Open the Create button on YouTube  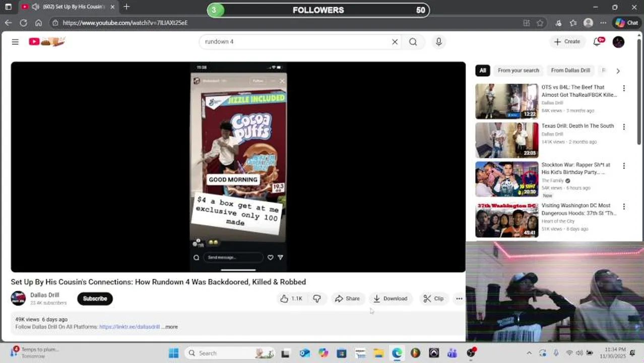pos(567,42)
